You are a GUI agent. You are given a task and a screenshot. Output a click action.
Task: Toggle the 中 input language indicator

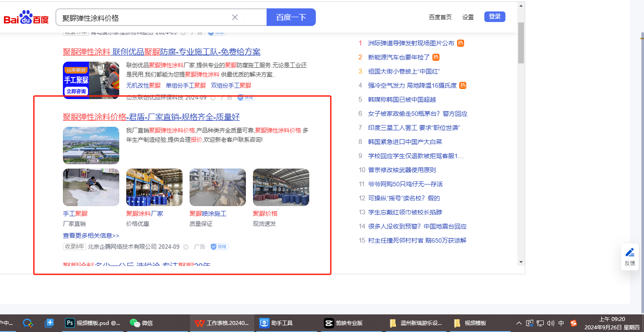(561, 323)
